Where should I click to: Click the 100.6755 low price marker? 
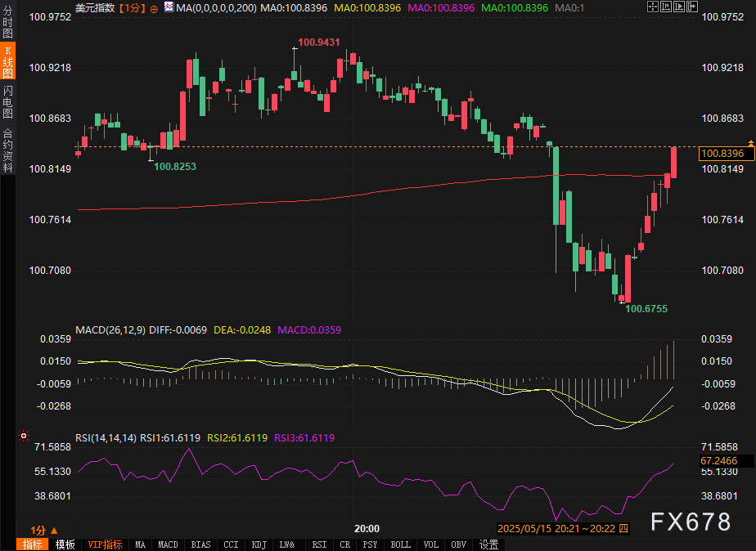pos(646,309)
